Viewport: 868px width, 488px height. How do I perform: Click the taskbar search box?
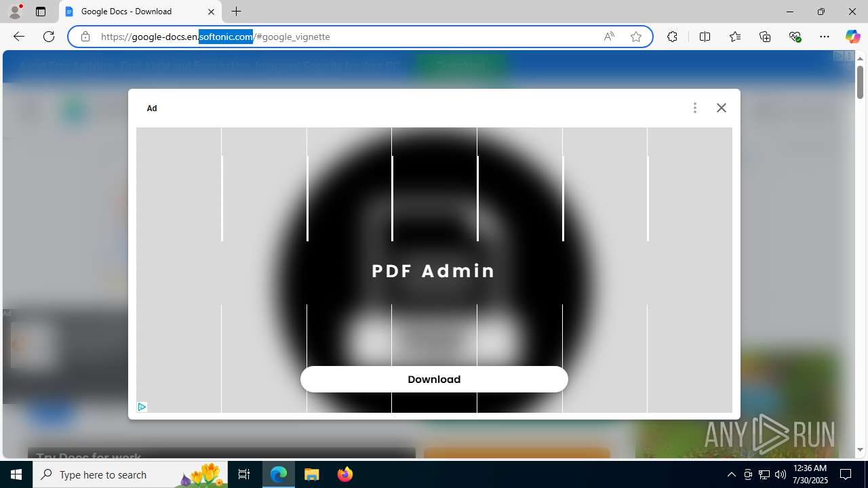(x=130, y=474)
